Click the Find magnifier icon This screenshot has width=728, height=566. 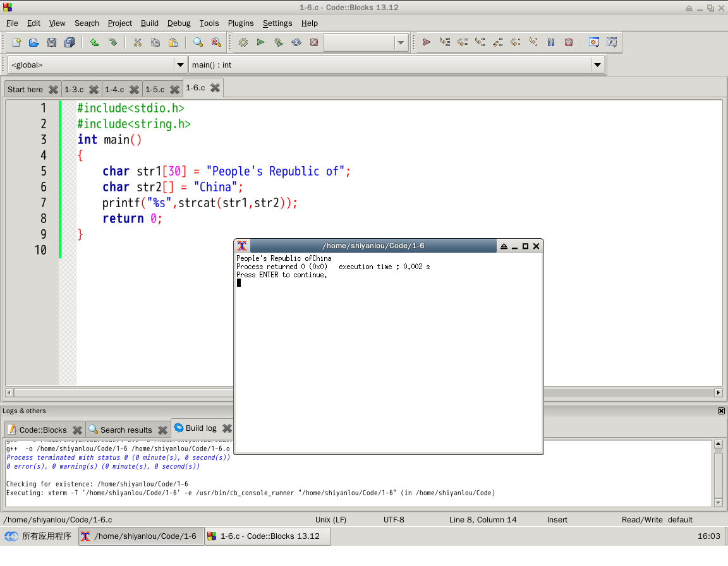coord(198,43)
